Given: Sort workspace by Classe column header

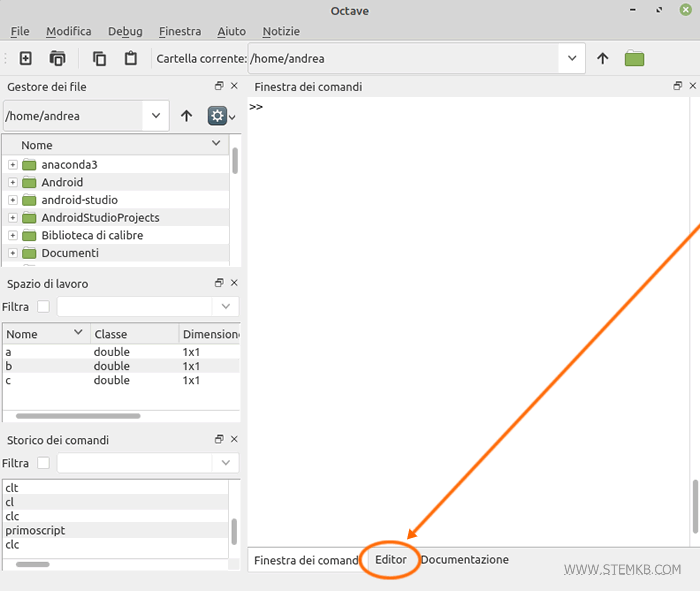Looking at the screenshot, I should tap(134, 334).
